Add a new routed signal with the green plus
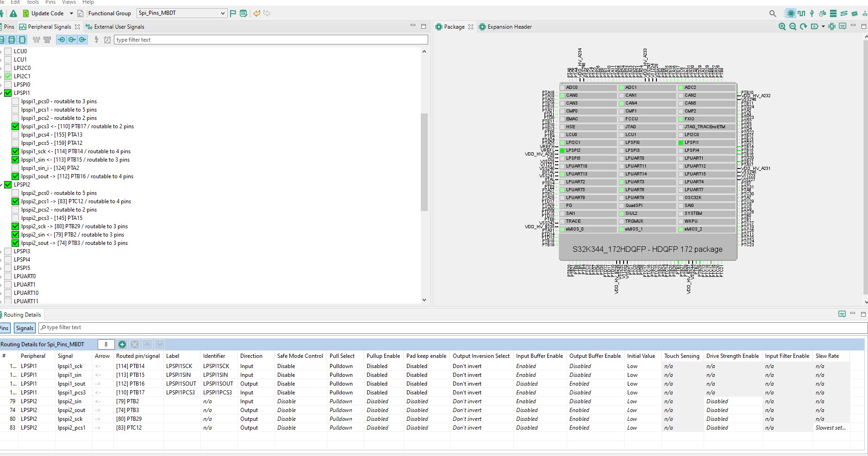The height and width of the screenshot is (456, 868). [122, 344]
